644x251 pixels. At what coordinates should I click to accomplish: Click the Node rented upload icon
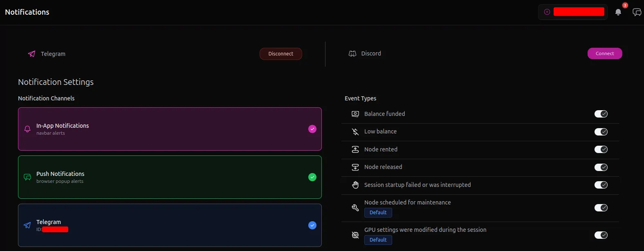click(x=355, y=149)
